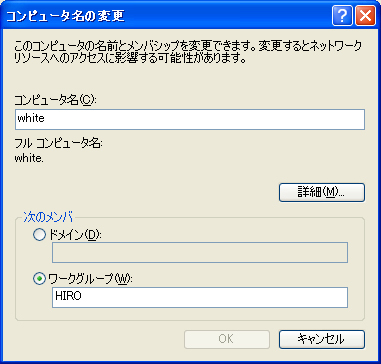381x364 pixels.
Task: Focus the workgroup field containing HIRO
Action: tap(200, 297)
